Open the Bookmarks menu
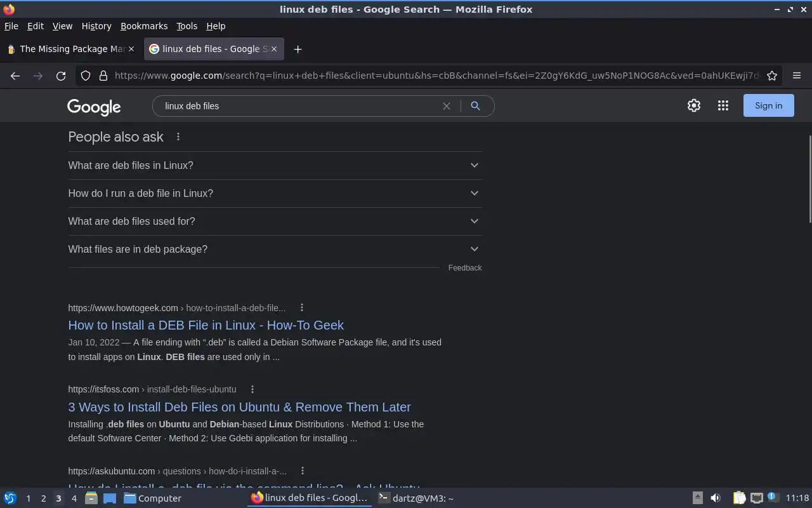This screenshot has height=508, width=812. tap(144, 26)
